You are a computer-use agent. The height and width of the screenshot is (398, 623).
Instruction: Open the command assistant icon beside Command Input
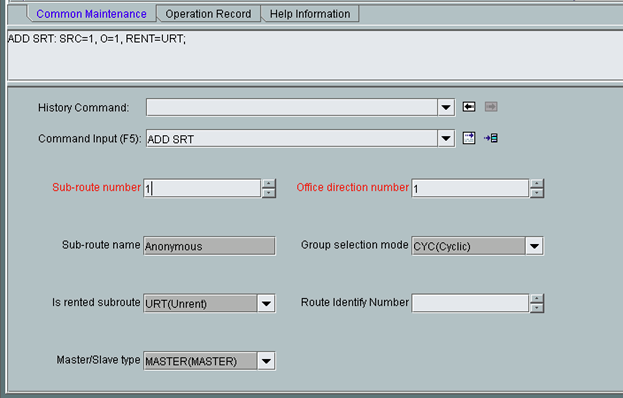point(469,138)
